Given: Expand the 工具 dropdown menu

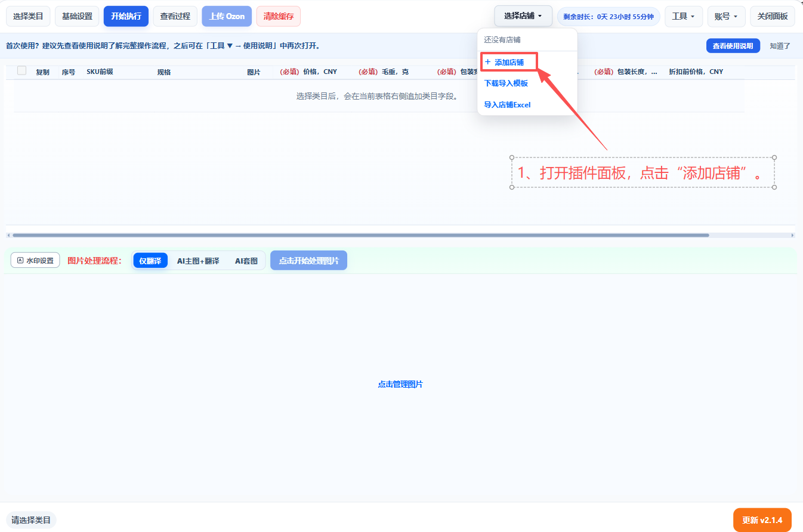Looking at the screenshot, I should click(x=684, y=16).
